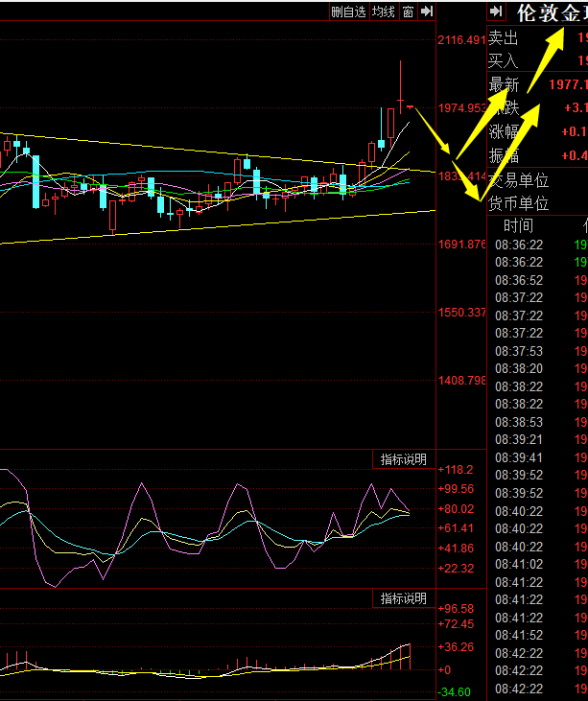Click the 2116.491 price axis label
The width and height of the screenshot is (588, 701).
pyautogui.click(x=460, y=40)
